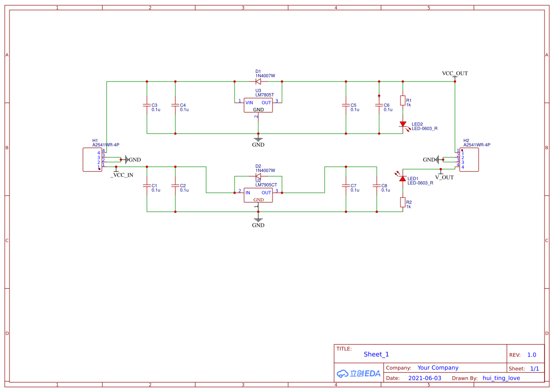Click the GND symbol beneath the LM7805T
The width and height of the screenshot is (554, 392).
tap(258, 139)
